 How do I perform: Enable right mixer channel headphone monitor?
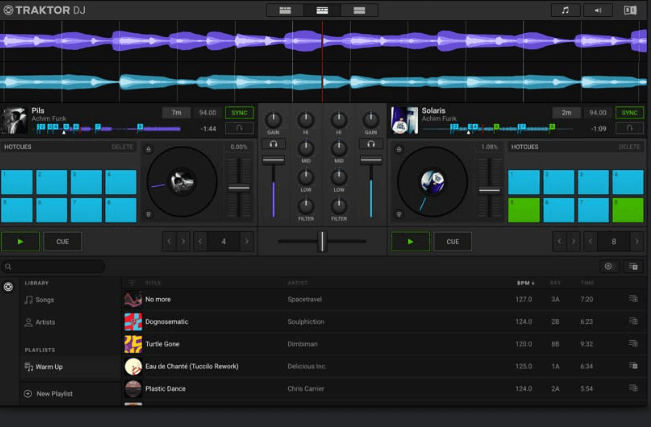(371, 144)
